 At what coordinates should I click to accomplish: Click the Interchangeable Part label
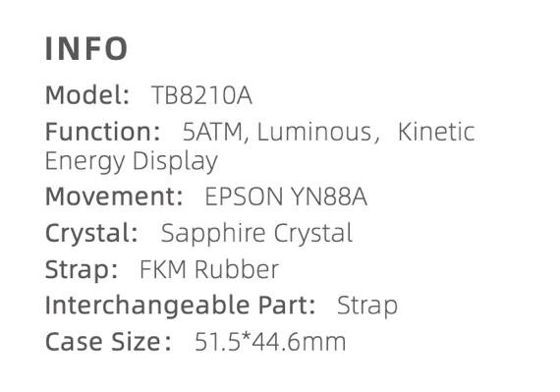(181, 306)
